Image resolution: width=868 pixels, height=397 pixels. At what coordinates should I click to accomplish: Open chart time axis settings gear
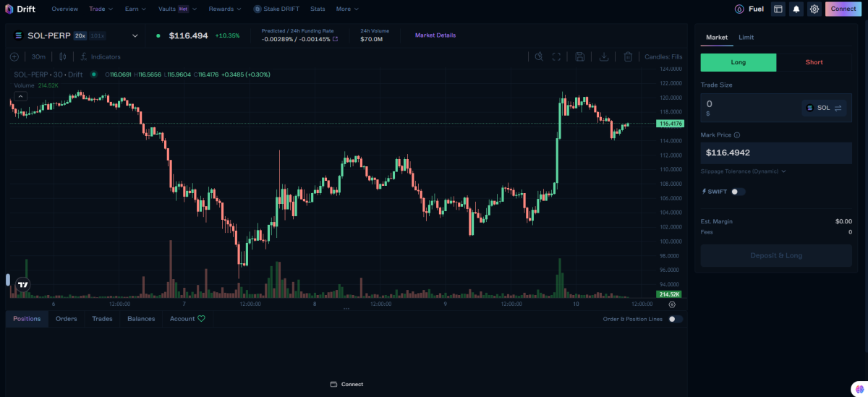coord(672,304)
